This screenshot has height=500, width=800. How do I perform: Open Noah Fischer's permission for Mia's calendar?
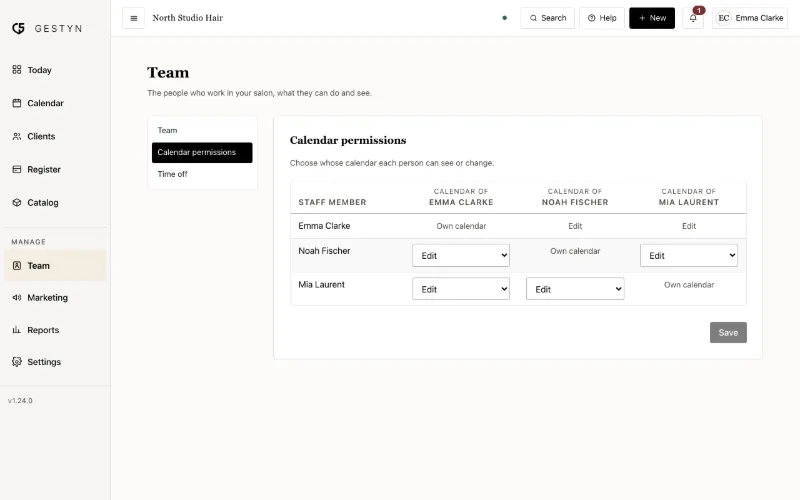click(x=689, y=256)
